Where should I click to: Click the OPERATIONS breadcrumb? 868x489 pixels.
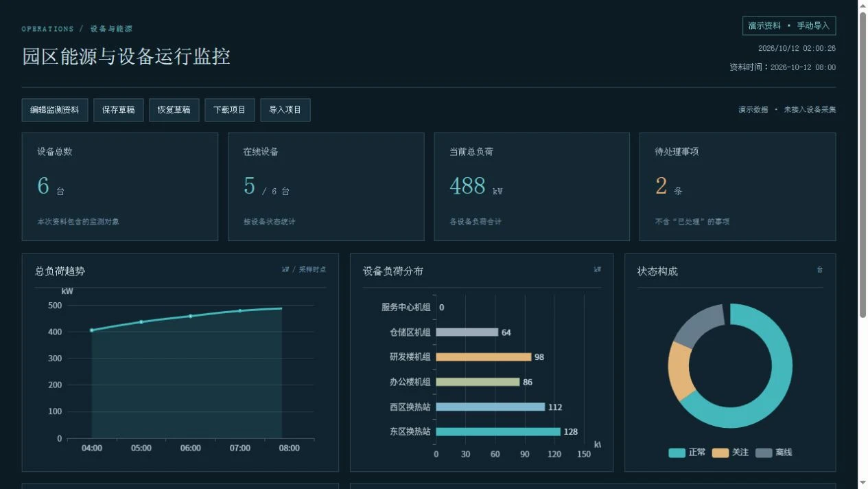tap(47, 29)
